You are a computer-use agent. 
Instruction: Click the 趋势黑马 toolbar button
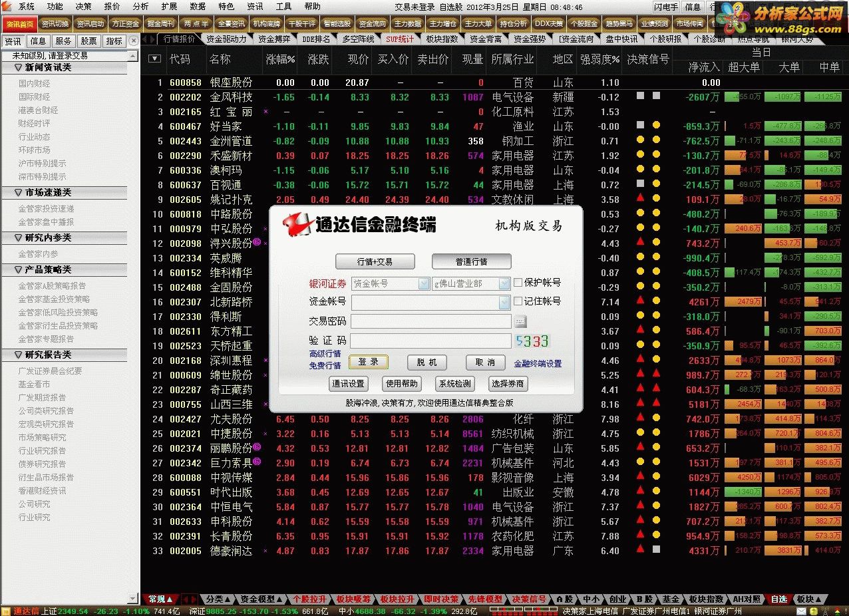619,23
